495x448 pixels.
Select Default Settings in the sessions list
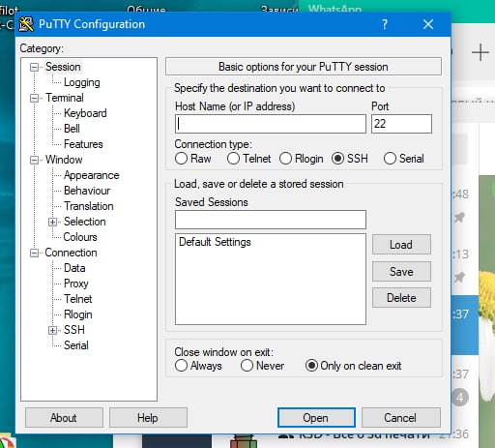(x=215, y=242)
